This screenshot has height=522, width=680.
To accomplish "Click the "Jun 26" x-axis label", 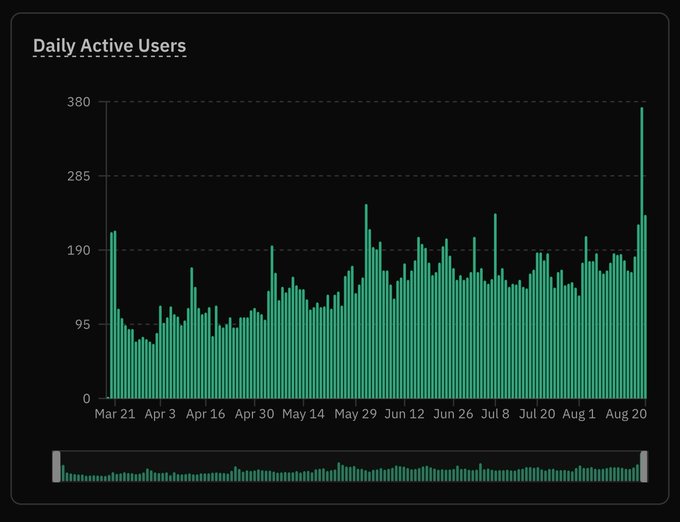I will [453, 414].
